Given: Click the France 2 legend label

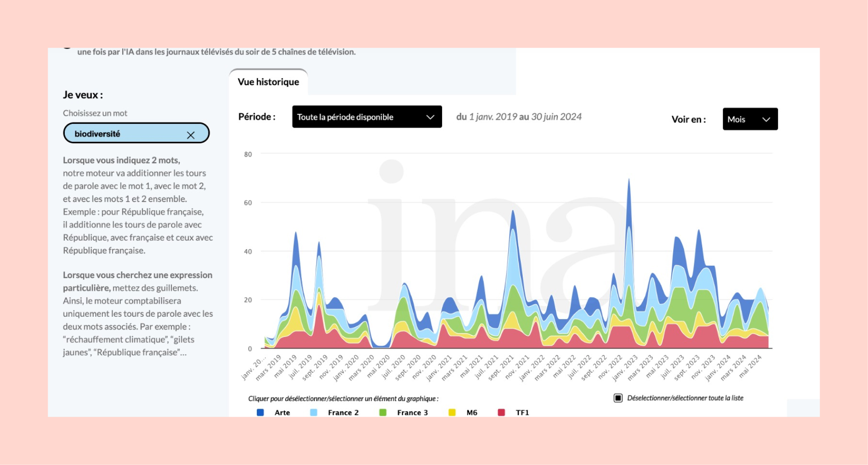Looking at the screenshot, I should coord(343,413).
